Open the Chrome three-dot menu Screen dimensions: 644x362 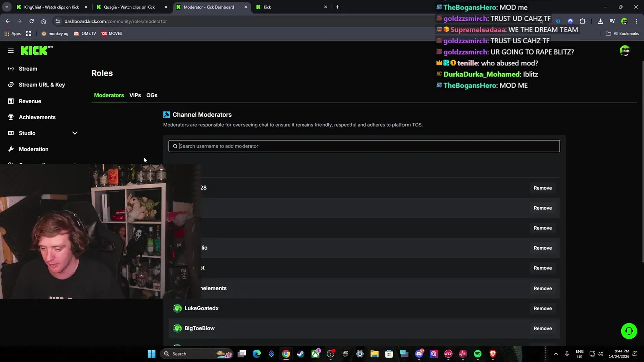[x=636, y=21]
